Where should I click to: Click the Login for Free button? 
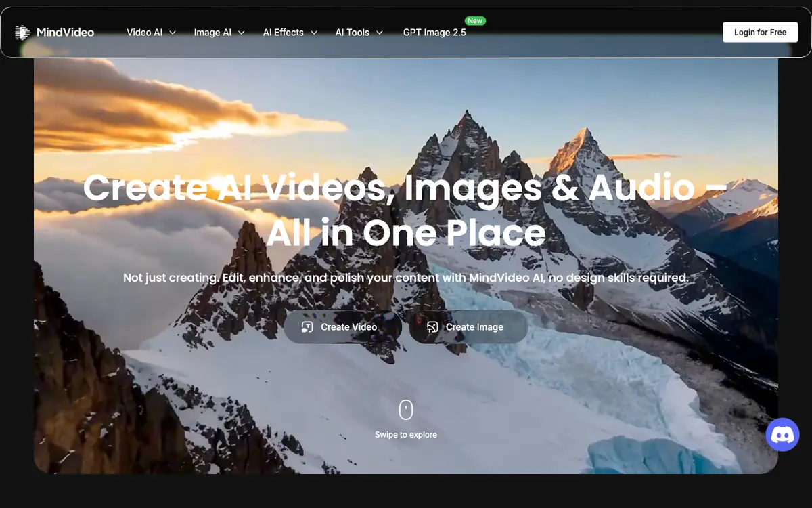click(761, 32)
